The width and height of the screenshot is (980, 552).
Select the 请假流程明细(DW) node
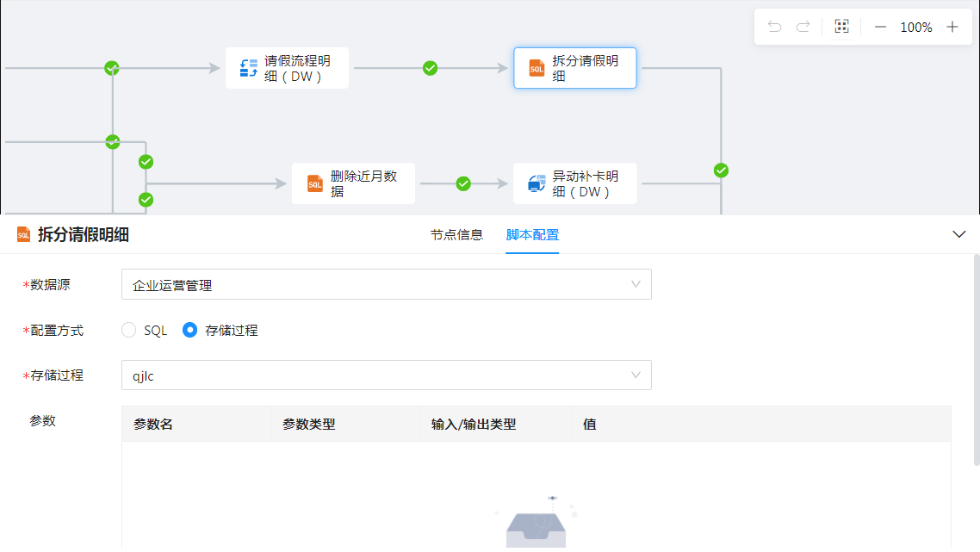tap(287, 68)
